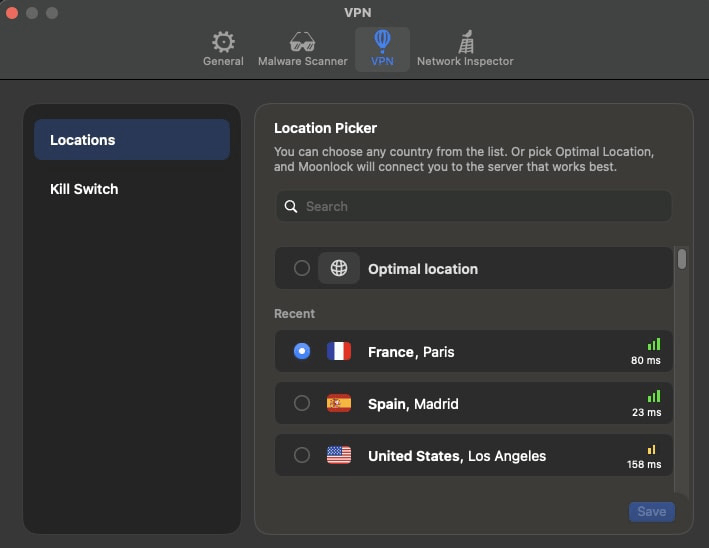
Task: Select the France, Paris radio button
Action: [x=302, y=351]
